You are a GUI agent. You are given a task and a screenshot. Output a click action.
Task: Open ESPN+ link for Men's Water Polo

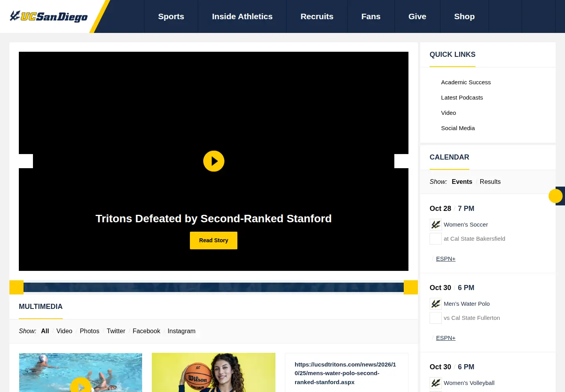pos(446,338)
